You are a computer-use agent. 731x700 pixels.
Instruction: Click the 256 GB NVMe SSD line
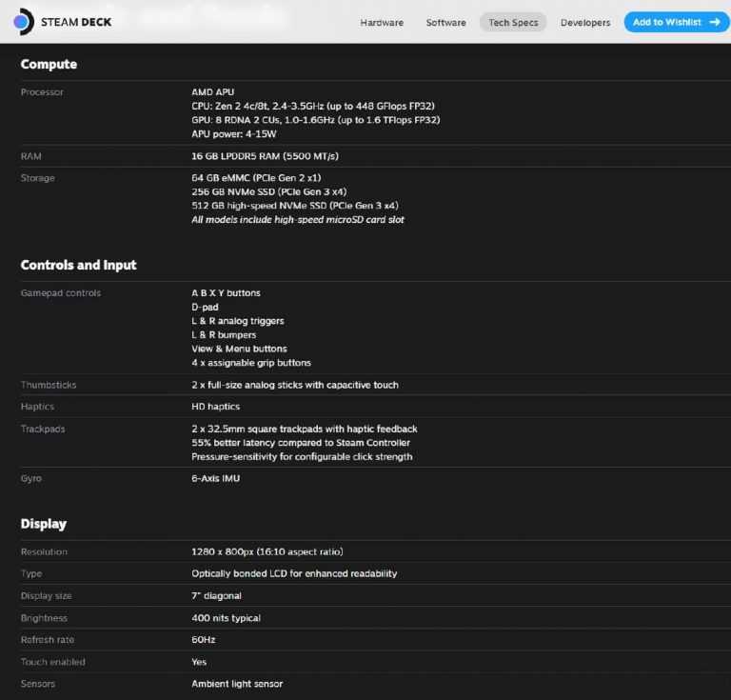click(x=269, y=191)
